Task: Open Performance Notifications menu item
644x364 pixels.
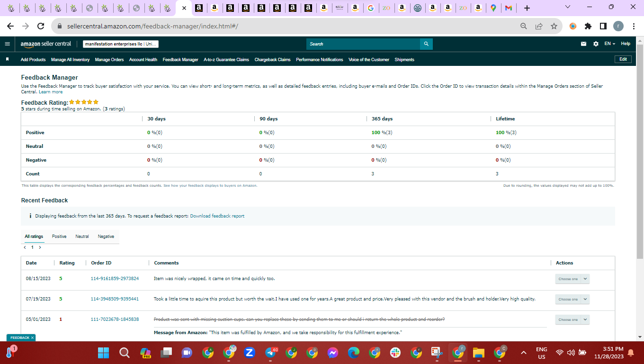Action: [320, 60]
